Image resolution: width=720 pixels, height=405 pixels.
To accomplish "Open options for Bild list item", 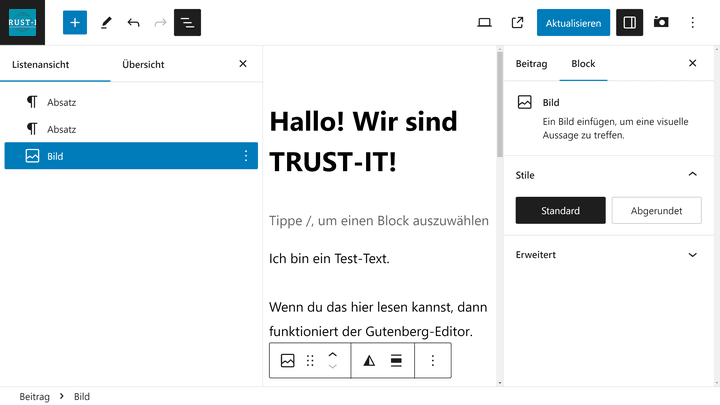I will point(246,156).
